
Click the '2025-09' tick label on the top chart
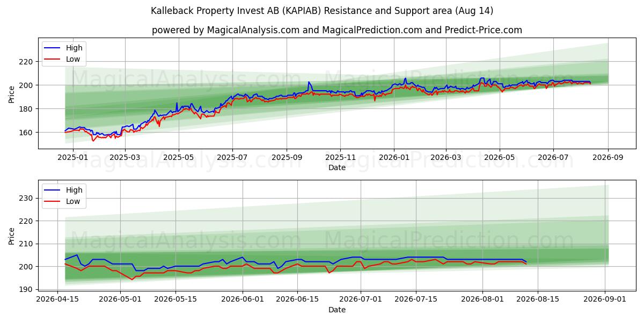(287, 158)
